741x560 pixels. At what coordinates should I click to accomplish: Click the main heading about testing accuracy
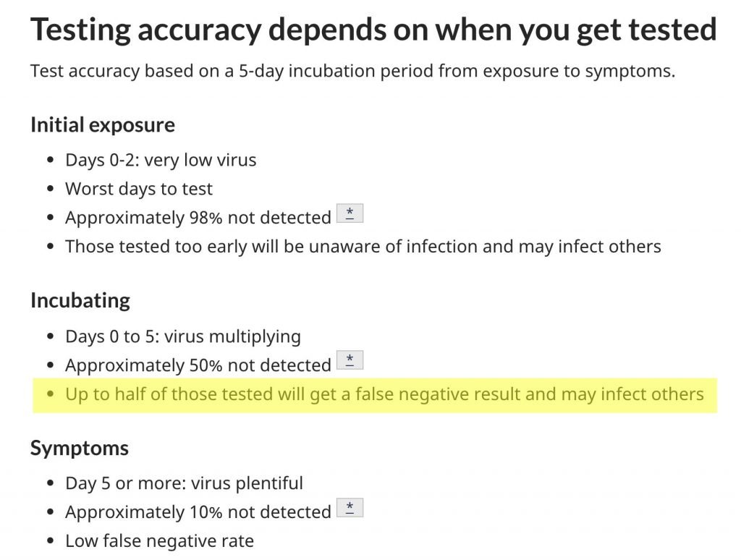(373, 29)
